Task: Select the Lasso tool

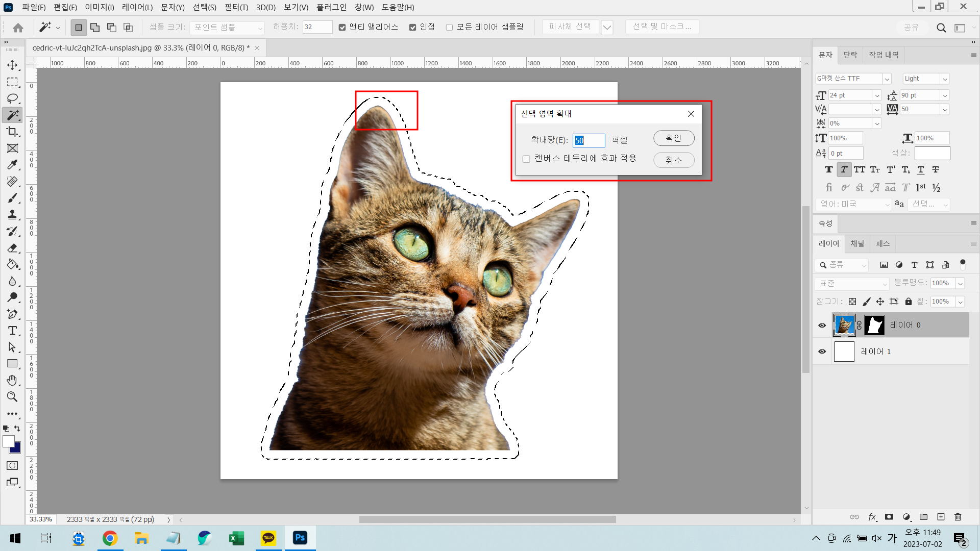Action: pos(12,98)
